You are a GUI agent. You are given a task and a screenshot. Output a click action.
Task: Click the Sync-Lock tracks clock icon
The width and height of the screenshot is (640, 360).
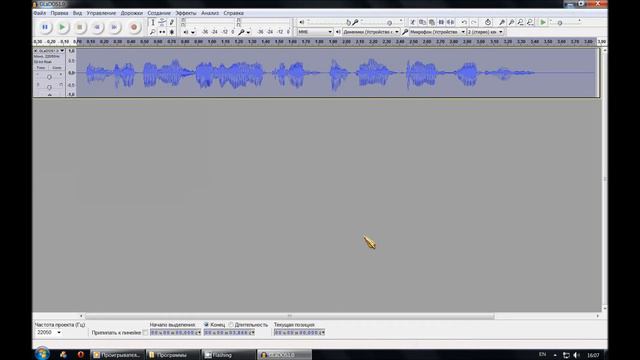tap(488, 22)
